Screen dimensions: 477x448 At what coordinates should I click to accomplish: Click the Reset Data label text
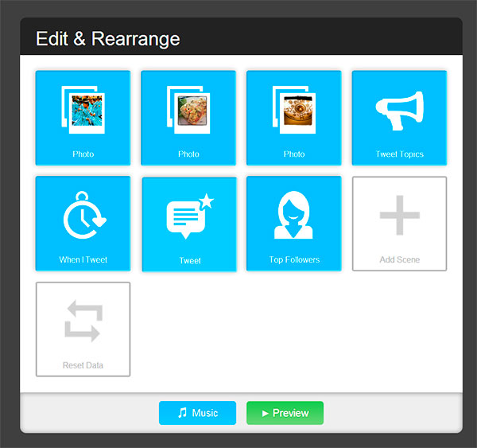click(x=83, y=365)
